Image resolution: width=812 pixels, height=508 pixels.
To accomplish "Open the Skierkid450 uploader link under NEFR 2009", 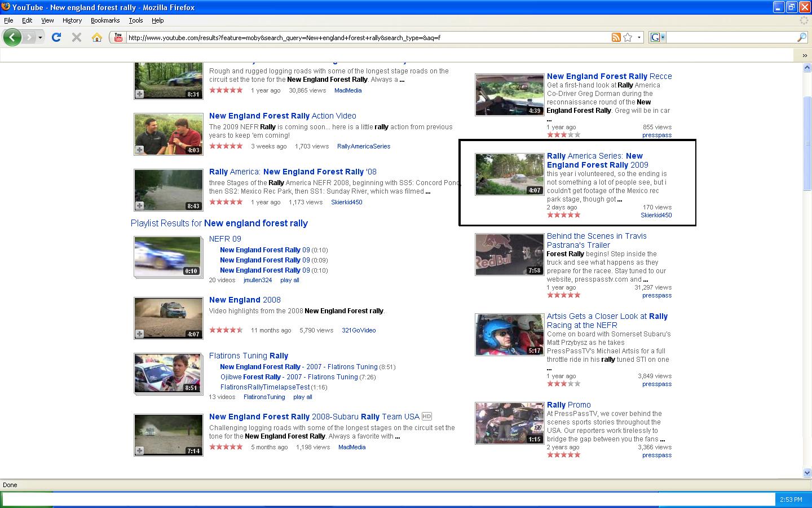I will (656, 215).
